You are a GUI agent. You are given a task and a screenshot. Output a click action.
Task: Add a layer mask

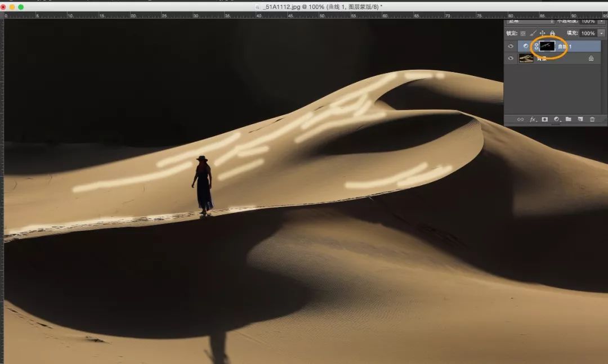pos(544,119)
